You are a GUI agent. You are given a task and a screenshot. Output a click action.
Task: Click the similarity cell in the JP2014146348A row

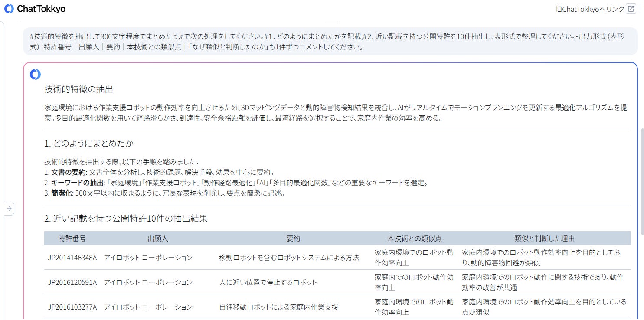pyautogui.click(x=415, y=258)
